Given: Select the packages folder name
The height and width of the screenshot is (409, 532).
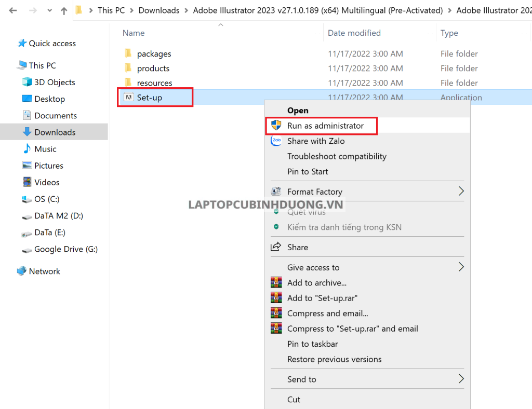Looking at the screenshot, I should click(x=154, y=54).
